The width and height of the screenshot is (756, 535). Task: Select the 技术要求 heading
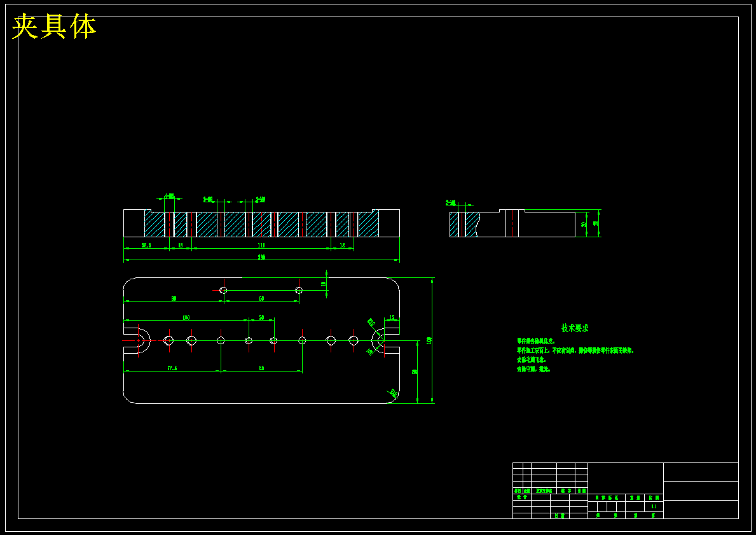coord(575,328)
